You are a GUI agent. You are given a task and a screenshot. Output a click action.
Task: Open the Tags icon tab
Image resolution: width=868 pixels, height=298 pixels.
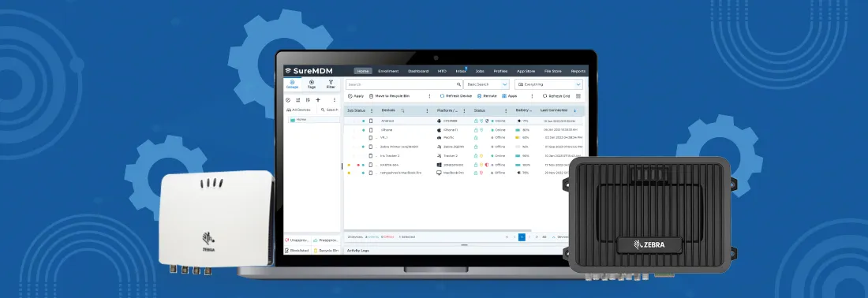tap(312, 84)
